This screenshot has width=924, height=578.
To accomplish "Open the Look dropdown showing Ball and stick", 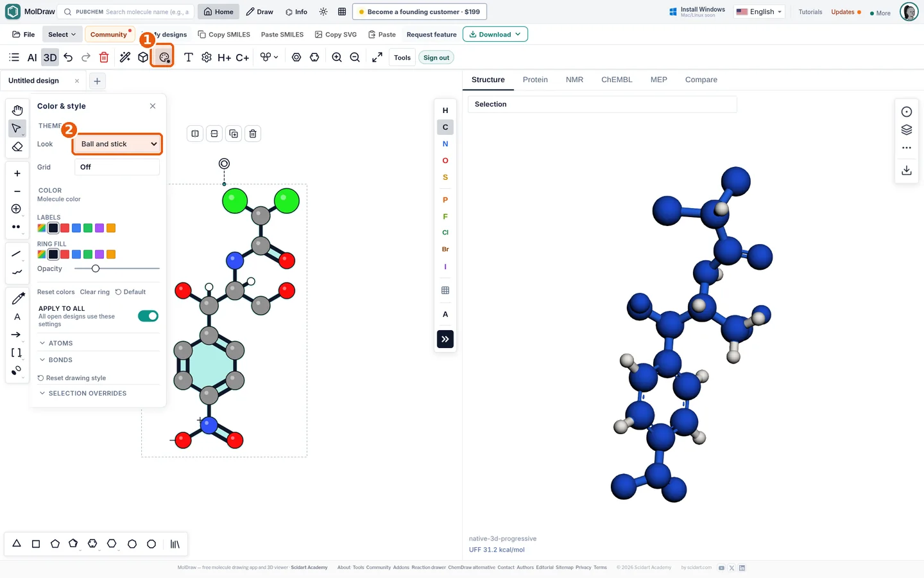I will pos(117,144).
